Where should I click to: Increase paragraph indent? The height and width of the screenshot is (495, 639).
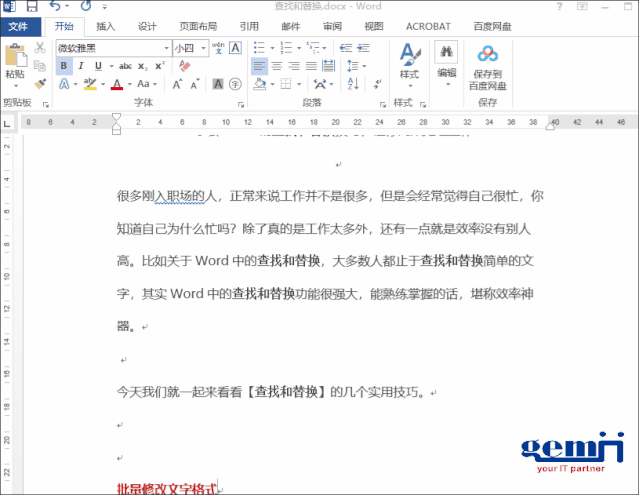pos(363,48)
